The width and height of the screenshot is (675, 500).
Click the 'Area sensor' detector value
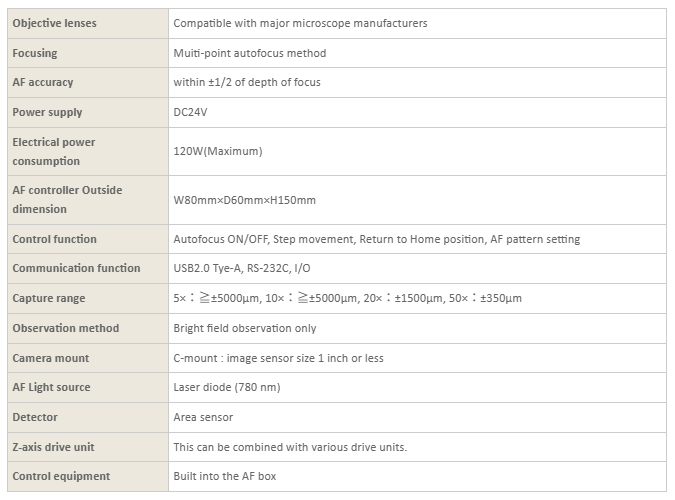point(203,417)
